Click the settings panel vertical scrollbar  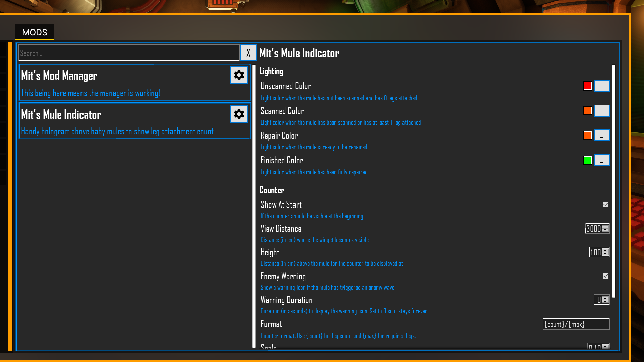coord(614,181)
